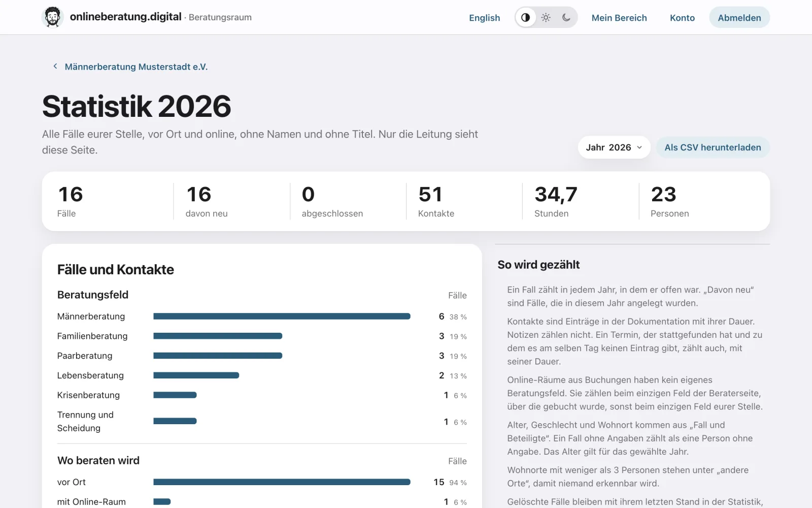812x508 pixels.
Task: Click the 16 davon neu statistic
Action: click(x=207, y=201)
